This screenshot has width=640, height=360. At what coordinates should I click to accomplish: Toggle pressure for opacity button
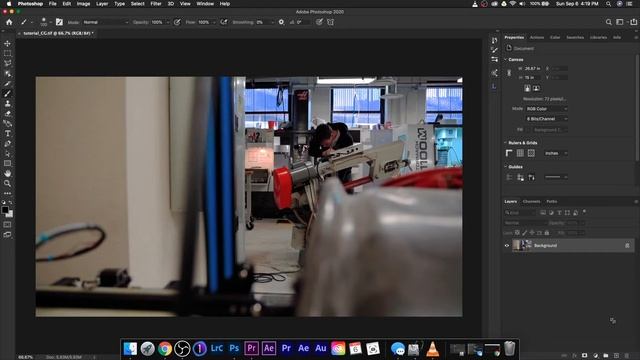(x=177, y=22)
